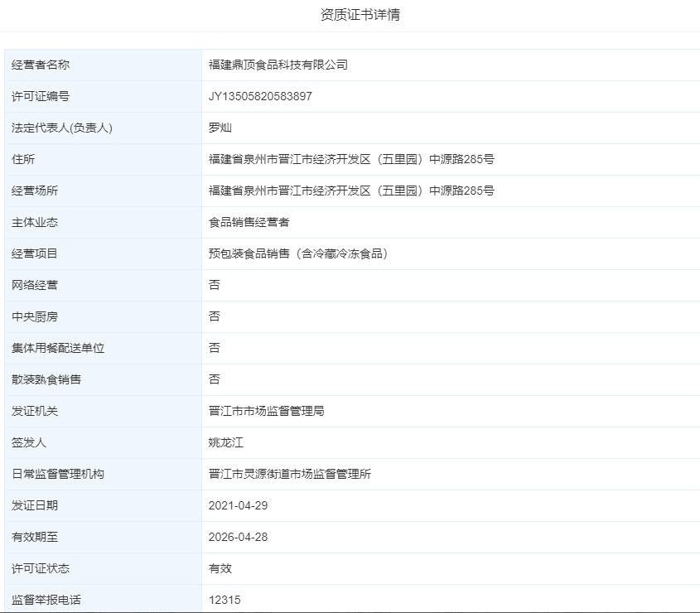This screenshot has width=700, height=613.
Task: Click the 法定代表人(负责人) label
Action: coord(62,128)
